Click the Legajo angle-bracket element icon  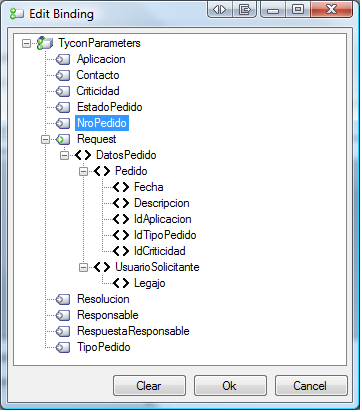(121, 283)
